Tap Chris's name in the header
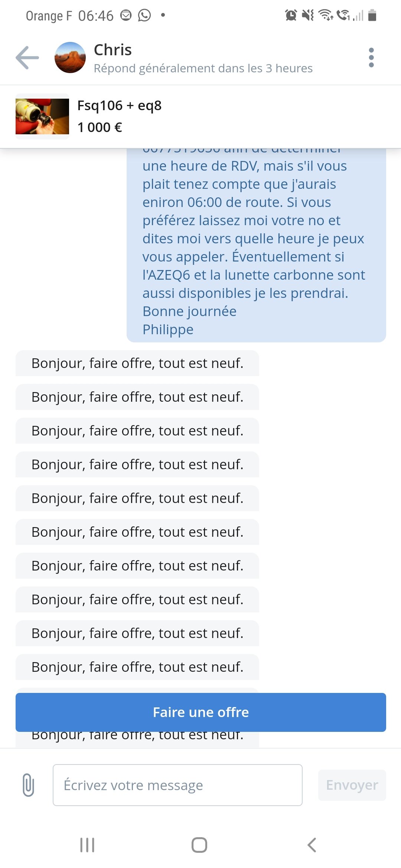This screenshot has height=868, width=401. point(113,50)
